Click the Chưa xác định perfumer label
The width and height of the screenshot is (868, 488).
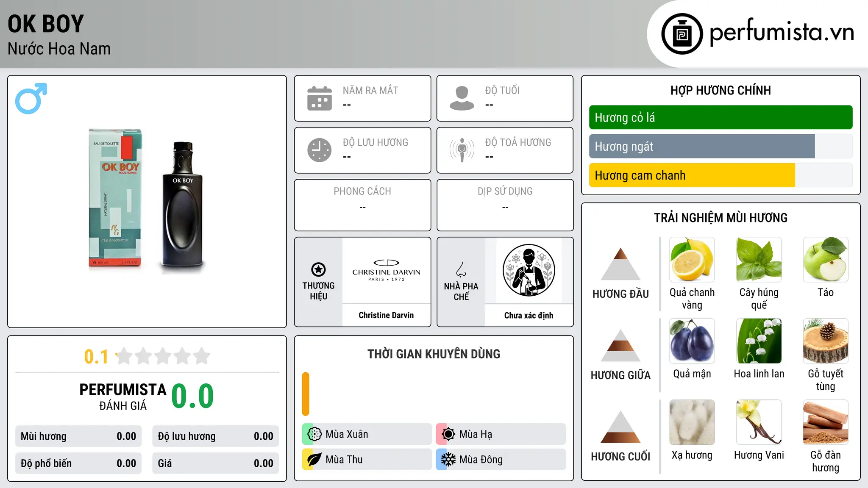point(529,315)
